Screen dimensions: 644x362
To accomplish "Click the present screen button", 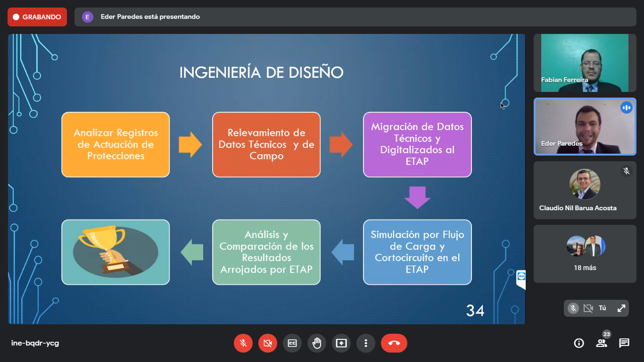I will (341, 343).
